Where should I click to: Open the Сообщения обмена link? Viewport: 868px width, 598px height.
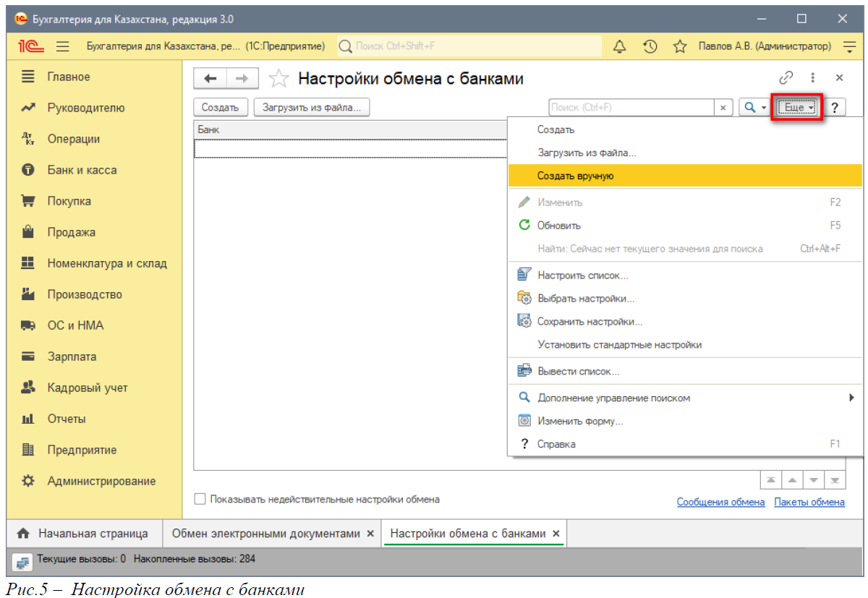[x=720, y=502]
